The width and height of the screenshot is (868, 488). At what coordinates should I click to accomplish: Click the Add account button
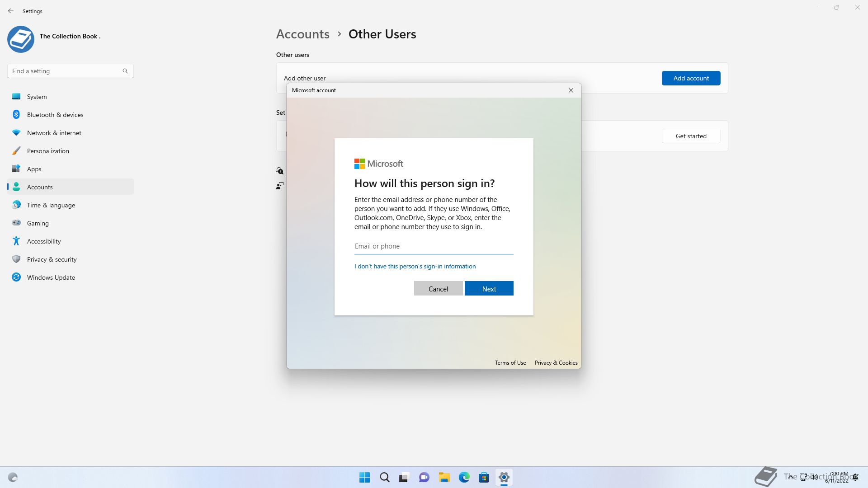pos(691,78)
